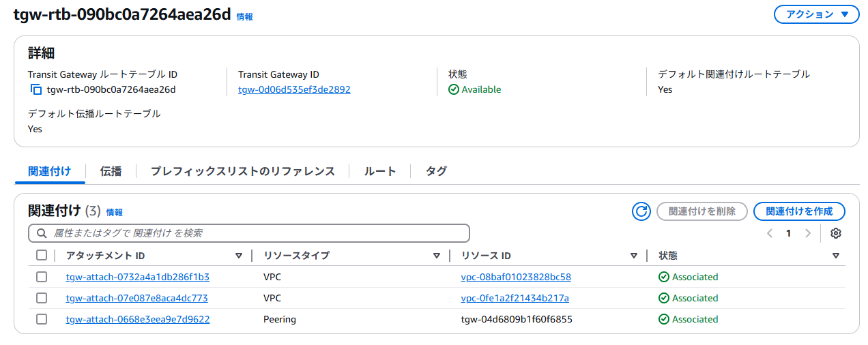Select all associations with header checkbox
868x345 pixels.
click(x=42, y=255)
